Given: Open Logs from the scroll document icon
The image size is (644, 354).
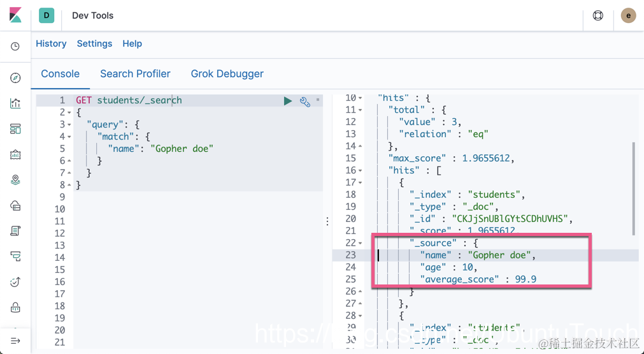Looking at the screenshot, I should (x=15, y=231).
